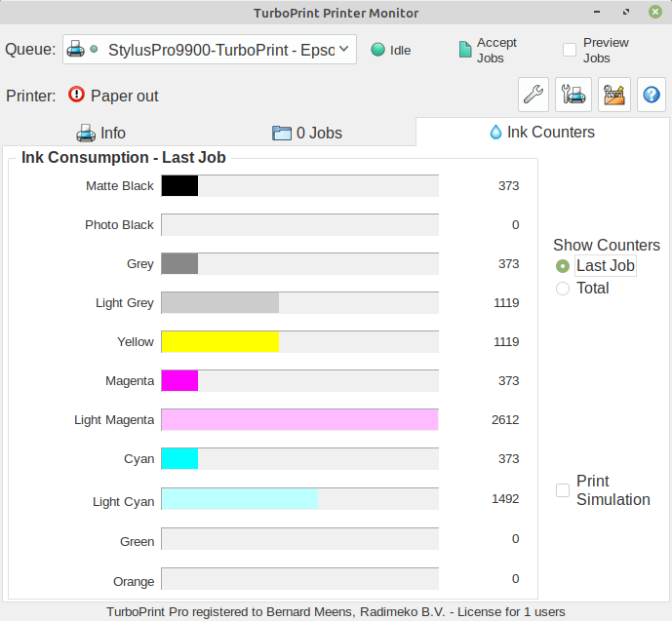This screenshot has width=672, height=621.
Task: Click the Light Magenta ink bar
Action: (x=299, y=420)
